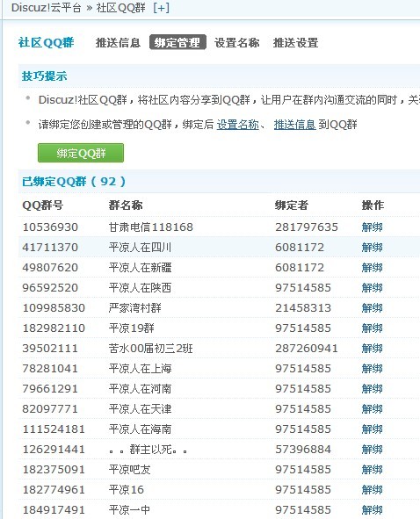This screenshot has height=519, width=420.
Task: Unbind group 甘肃电信118168
Action: pyautogui.click(x=372, y=227)
